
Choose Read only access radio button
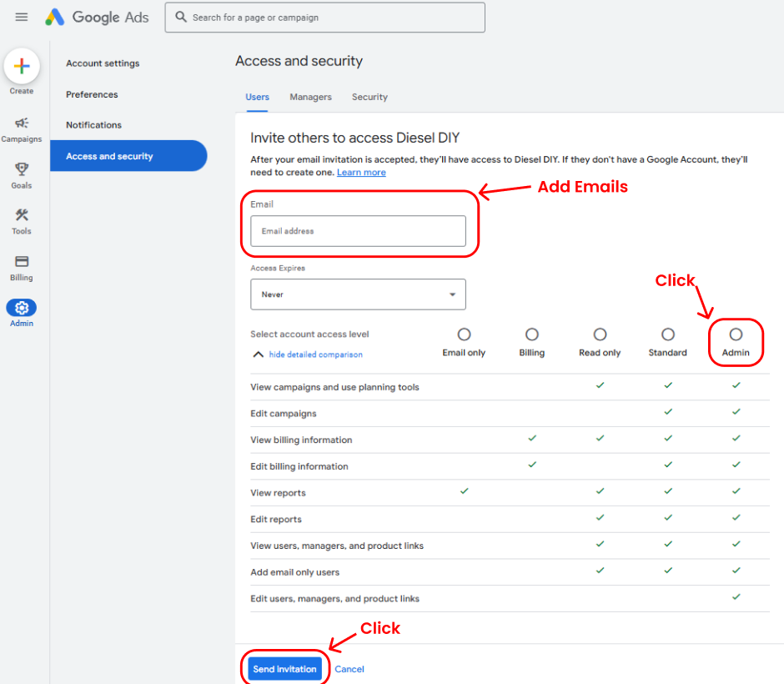pyautogui.click(x=600, y=334)
